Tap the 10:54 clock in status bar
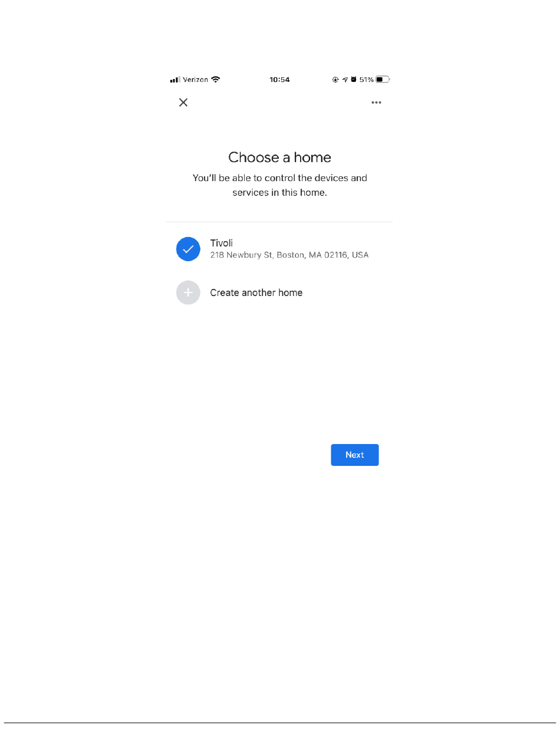Image resolution: width=560 pixels, height=743 pixels. (x=279, y=80)
